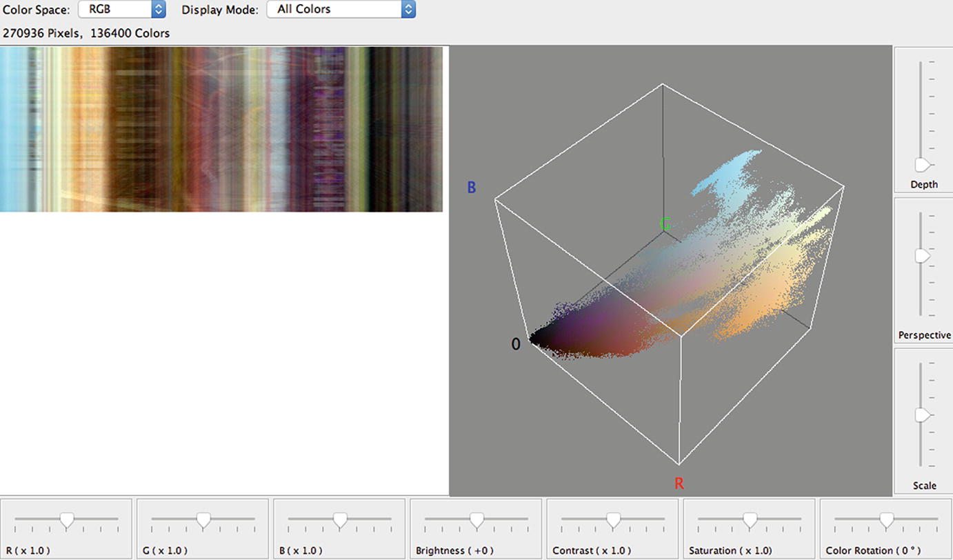
Task: Click the 'Saturation ( x 1.0)' label text
Action: [730, 551]
